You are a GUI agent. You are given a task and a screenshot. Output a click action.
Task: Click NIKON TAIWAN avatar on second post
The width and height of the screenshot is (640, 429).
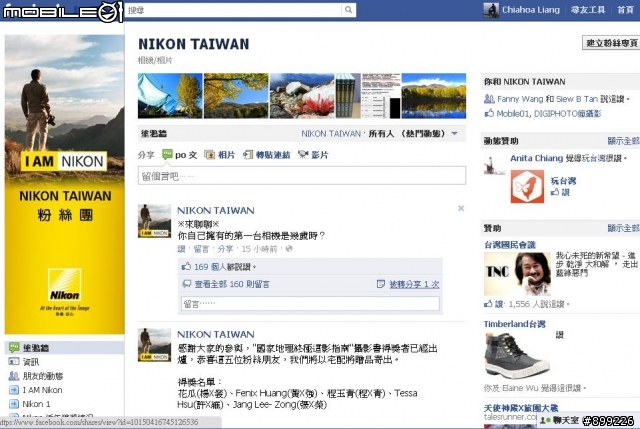coord(154,345)
